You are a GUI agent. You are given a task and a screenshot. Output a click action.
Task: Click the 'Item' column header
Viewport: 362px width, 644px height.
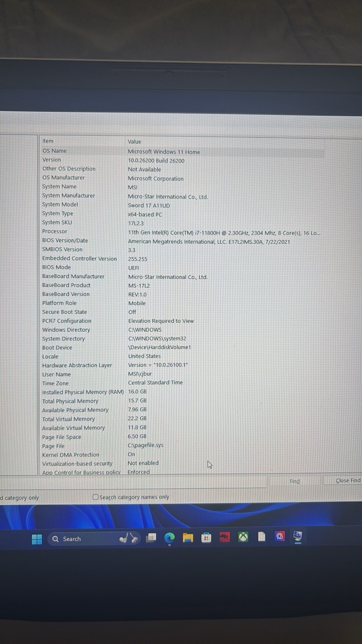[48, 141]
